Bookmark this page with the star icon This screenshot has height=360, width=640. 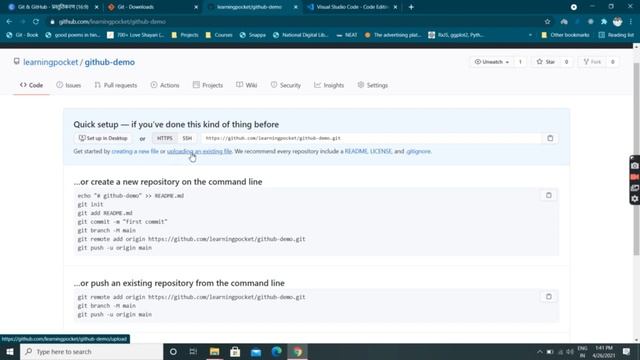[x=547, y=22]
